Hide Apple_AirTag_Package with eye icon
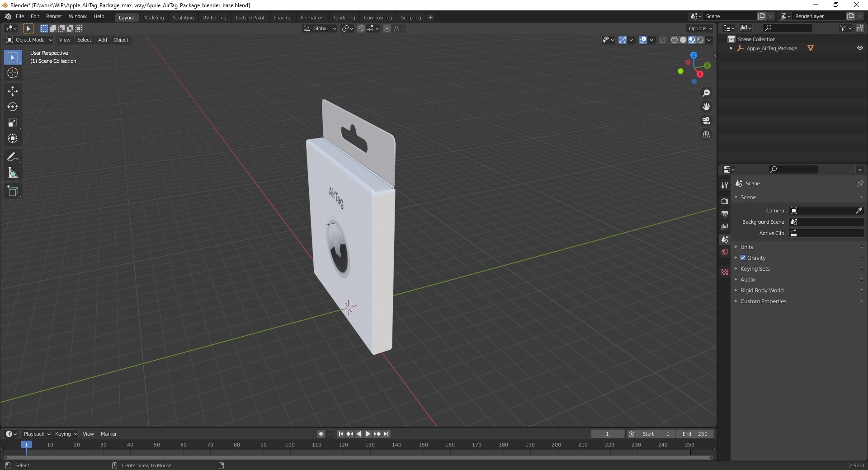This screenshot has width=868, height=470. pos(860,48)
